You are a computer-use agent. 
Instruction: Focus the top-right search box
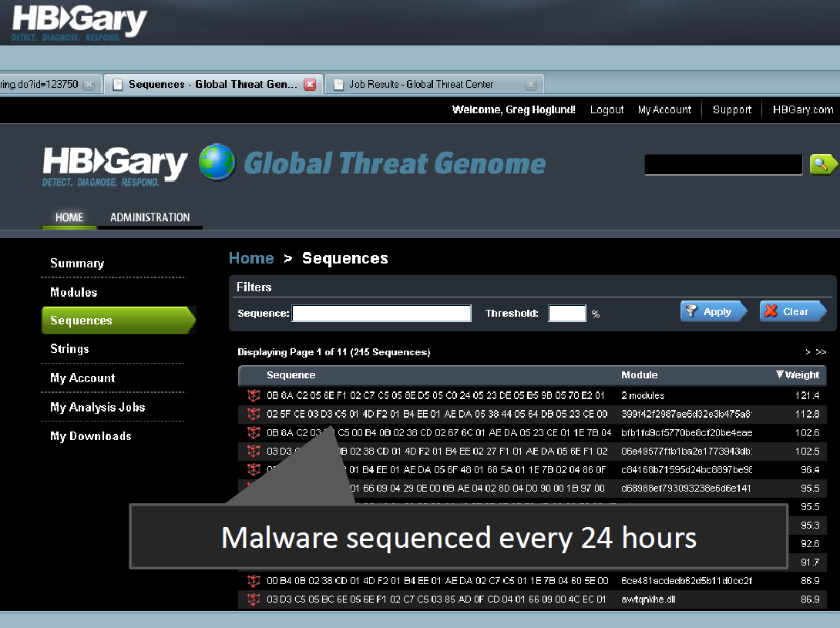point(723,164)
